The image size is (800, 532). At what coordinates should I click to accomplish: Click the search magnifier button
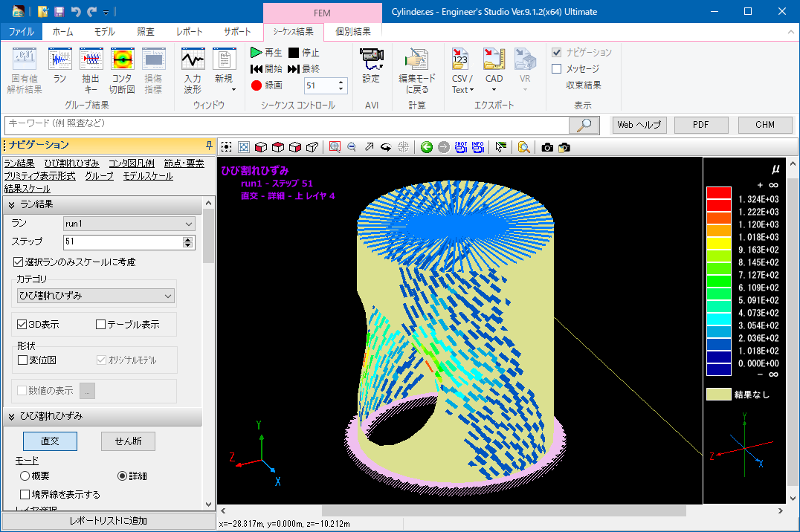point(584,125)
